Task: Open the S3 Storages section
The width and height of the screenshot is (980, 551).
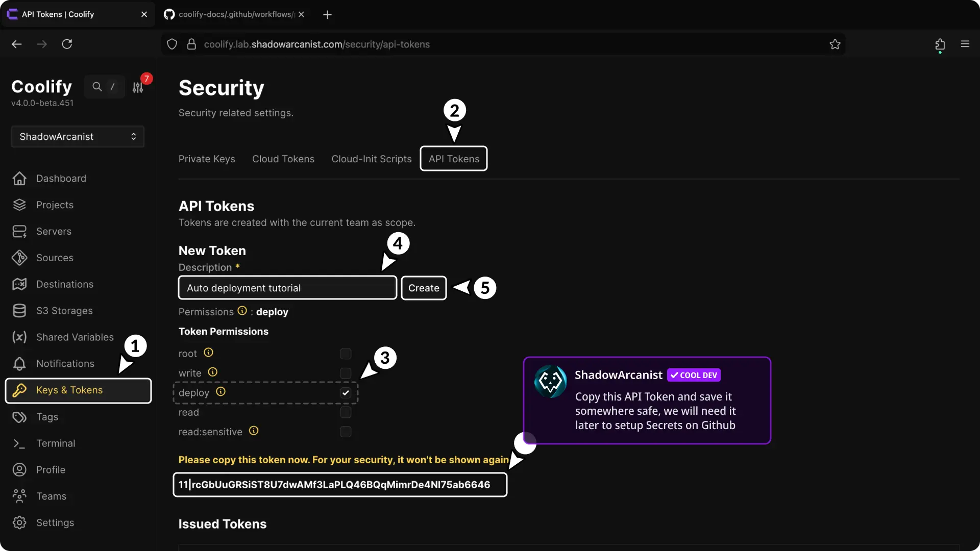Action: (65, 311)
